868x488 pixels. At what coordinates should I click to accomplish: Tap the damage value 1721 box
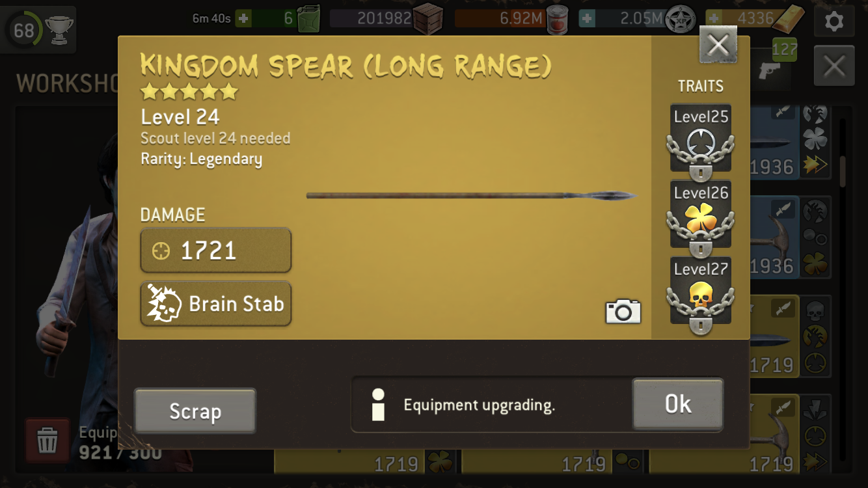(216, 251)
